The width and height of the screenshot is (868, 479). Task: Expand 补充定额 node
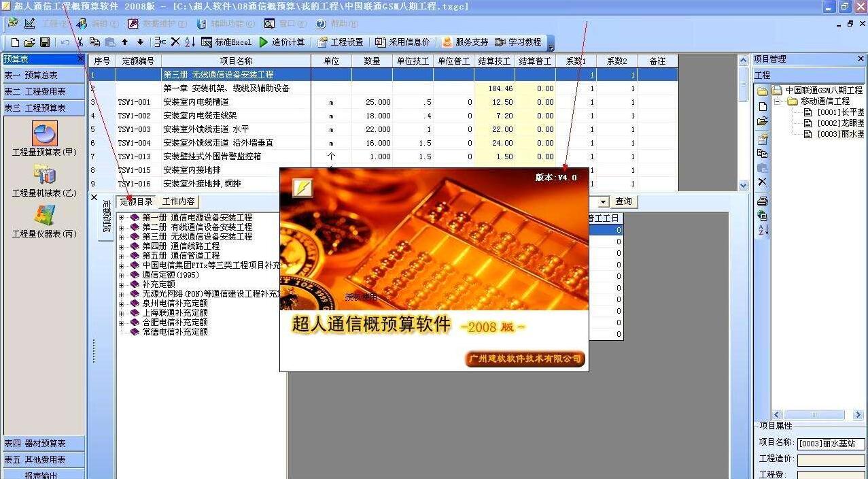[x=122, y=284]
